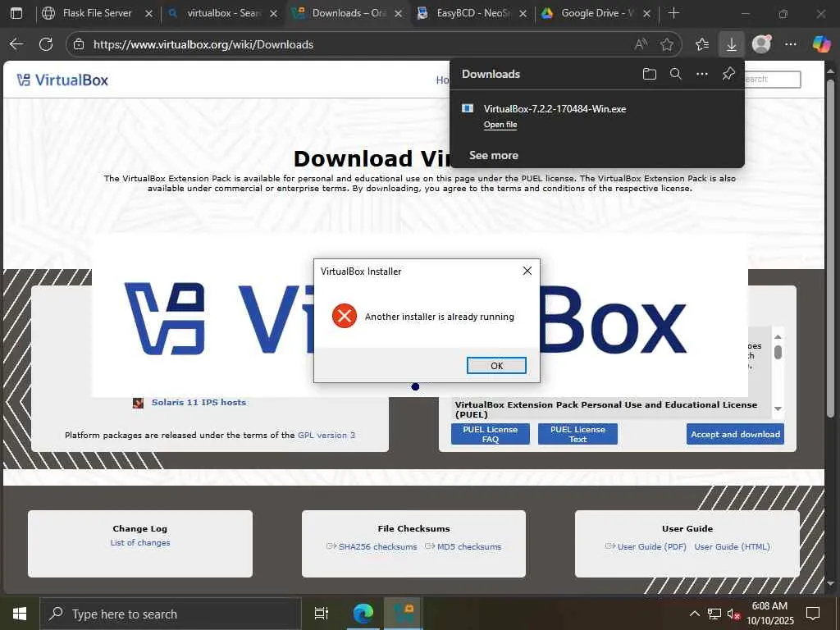Click PUEL License Text button
Screen dimensions: 840x630
click(577, 434)
